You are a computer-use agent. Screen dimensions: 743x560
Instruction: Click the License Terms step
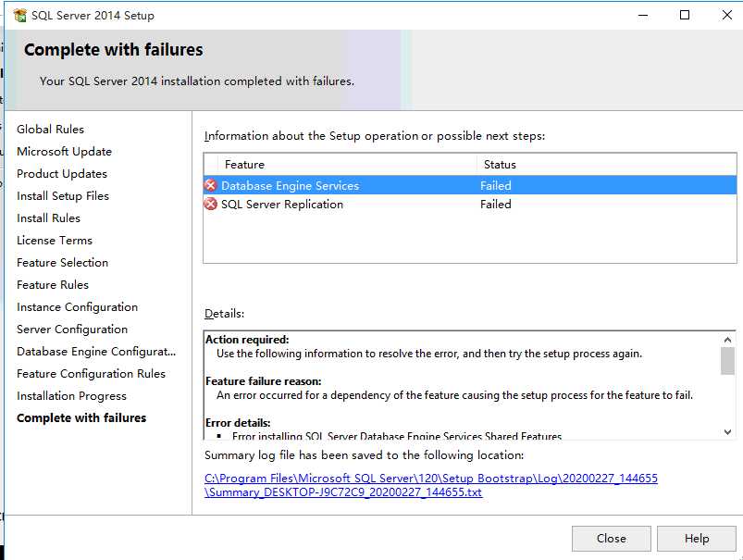pos(55,241)
